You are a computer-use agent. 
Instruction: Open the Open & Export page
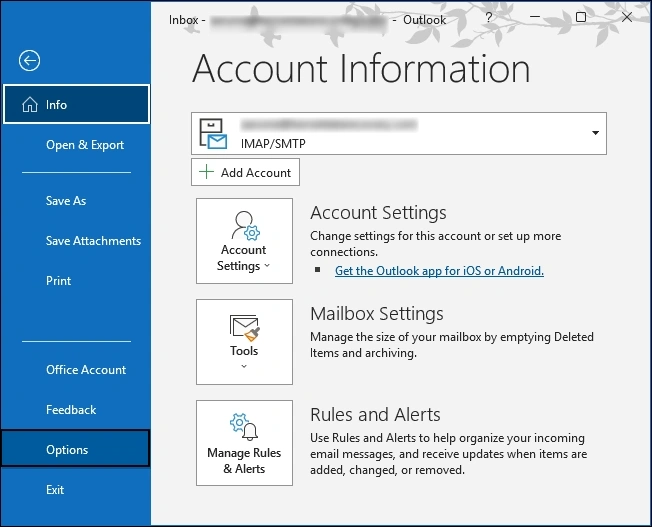point(85,145)
